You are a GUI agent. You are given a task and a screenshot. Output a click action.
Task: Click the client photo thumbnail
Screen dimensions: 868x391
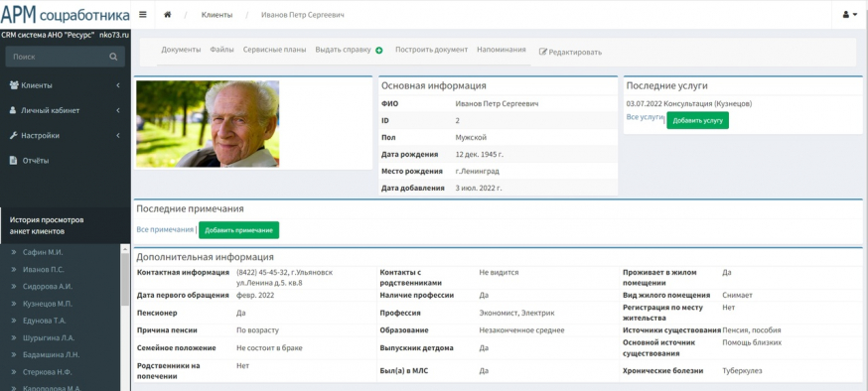[x=208, y=124]
